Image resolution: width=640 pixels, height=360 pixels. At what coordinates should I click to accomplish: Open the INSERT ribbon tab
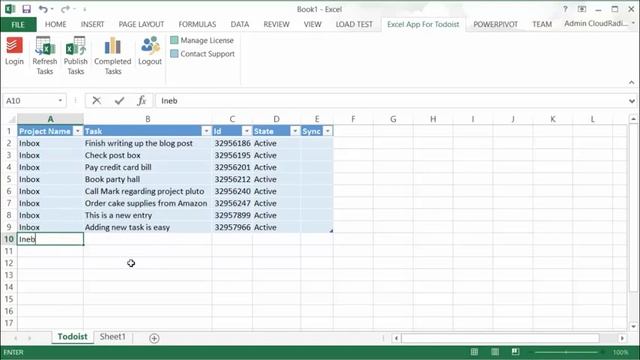(x=92, y=24)
